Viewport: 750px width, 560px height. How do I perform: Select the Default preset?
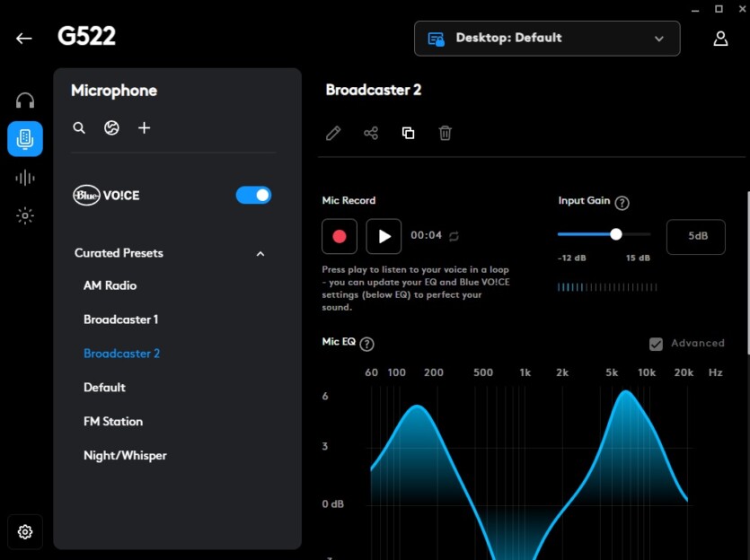coord(104,388)
